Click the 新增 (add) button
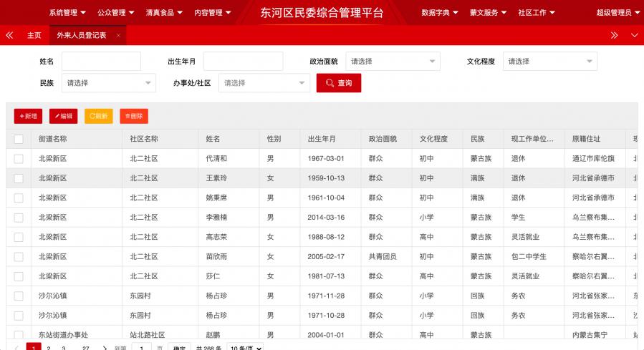Viewport: 644px width, 350px height. (x=29, y=116)
